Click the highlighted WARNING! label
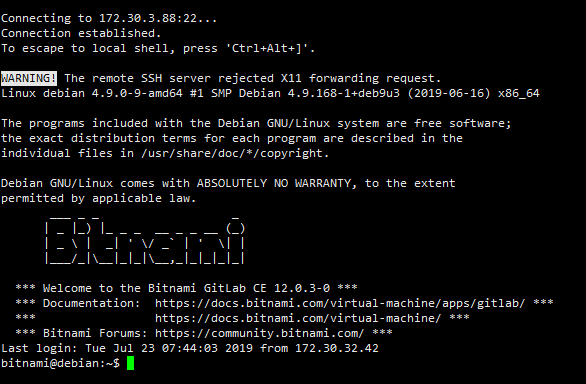This screenshot has width=586, height=384. coord(29,78)
